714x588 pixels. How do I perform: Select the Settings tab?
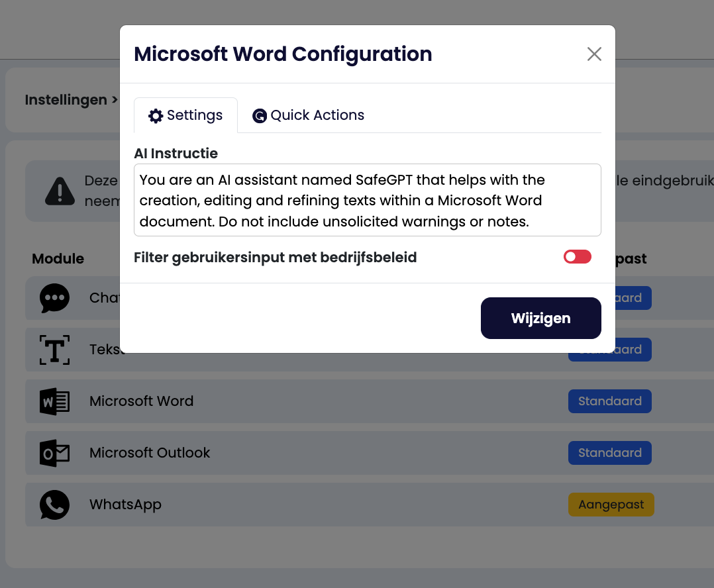click(185, 115)
